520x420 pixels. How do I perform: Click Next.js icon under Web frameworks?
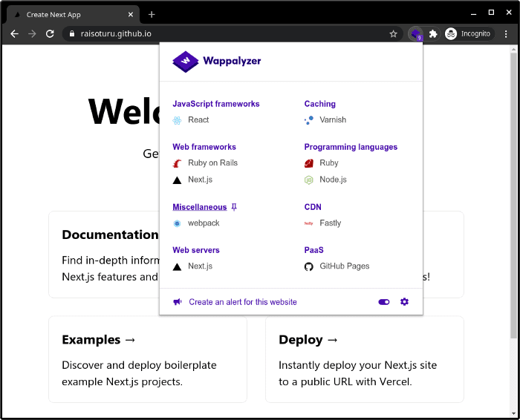click(x=177, y=180)
